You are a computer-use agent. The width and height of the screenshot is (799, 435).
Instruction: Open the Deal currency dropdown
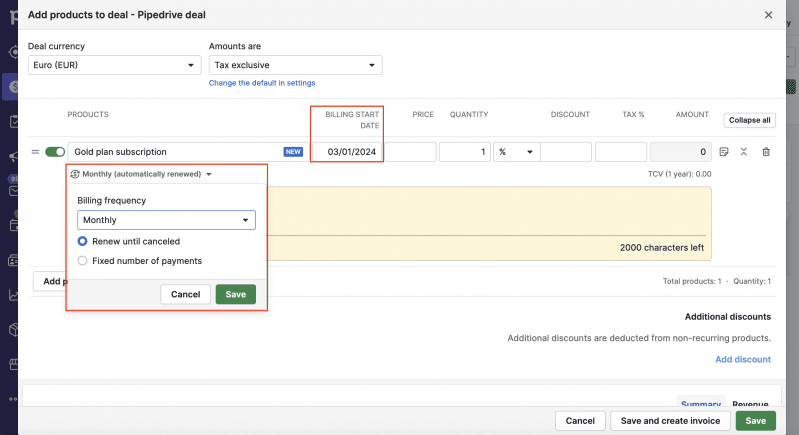[114, 65]
